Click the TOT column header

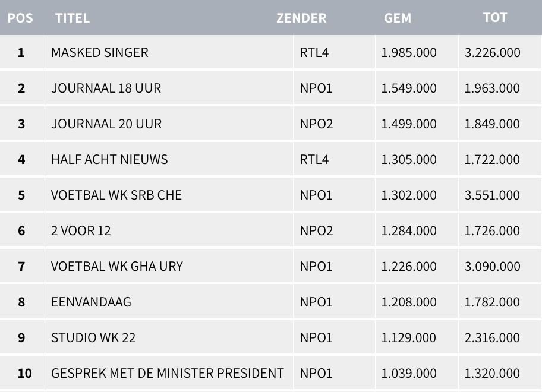[495, 18]
